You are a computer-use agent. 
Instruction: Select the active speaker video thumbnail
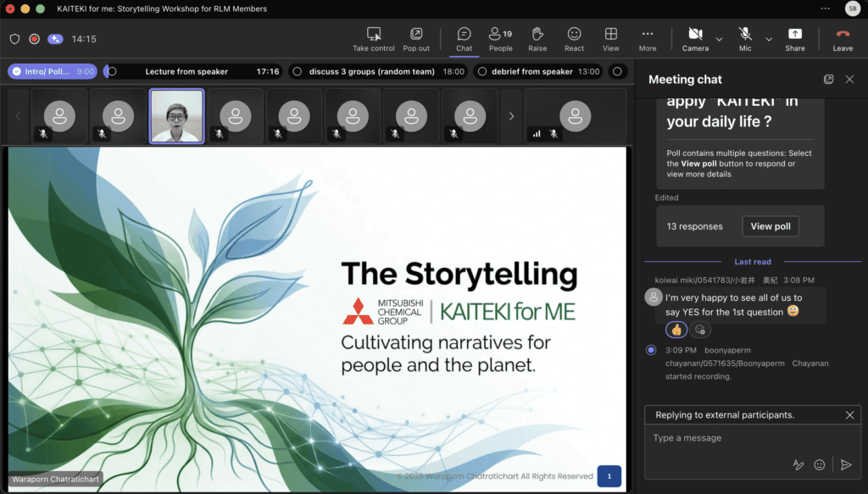tap(176, 116)
